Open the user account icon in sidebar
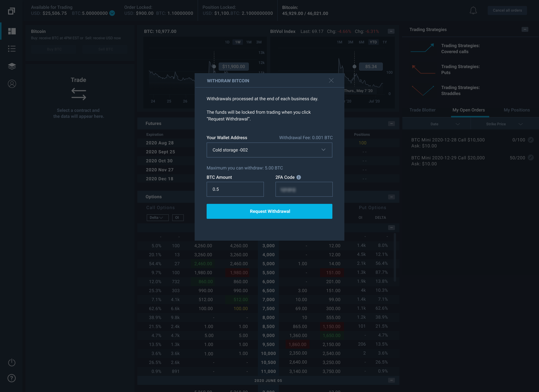Viewport: 539px width, 392px height. (x=12, y=84)
